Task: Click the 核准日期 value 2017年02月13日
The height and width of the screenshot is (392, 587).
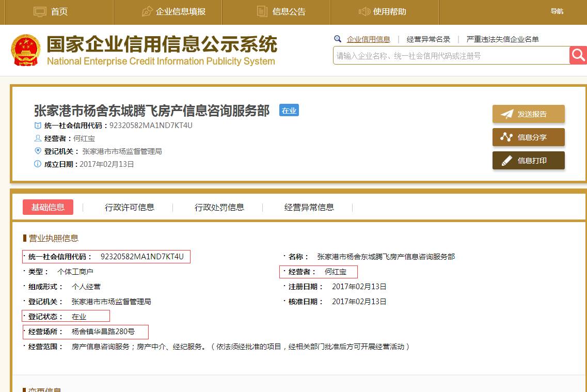Action: 359,302
